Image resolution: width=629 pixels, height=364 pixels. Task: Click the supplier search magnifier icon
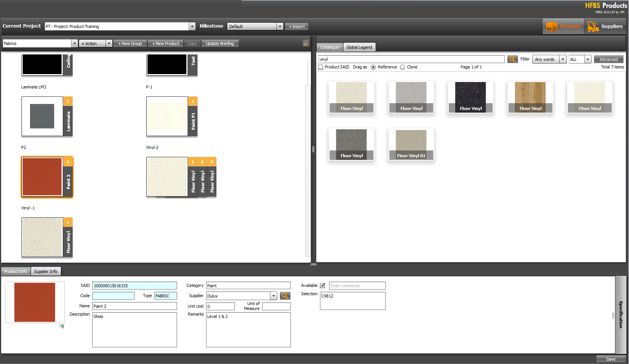[x=285, y=296]
